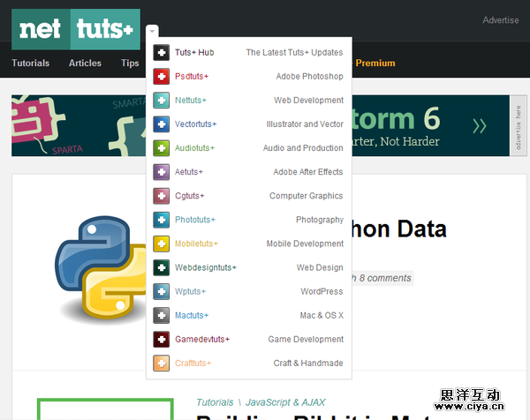Click the dark red Gamedevtuts+ icon
This screenshot has width=530, height=420.
tap(161, 339)
